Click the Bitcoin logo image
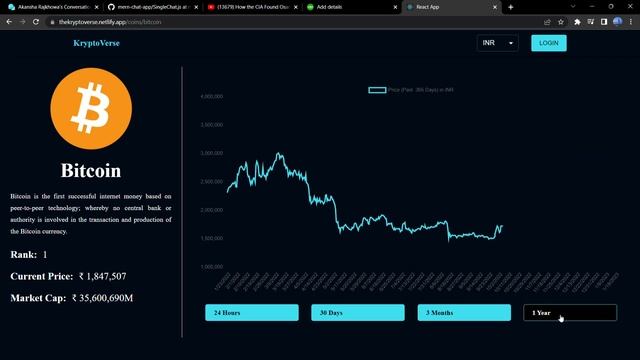The width and height of the screenshot is (640, 360). (x=91, y=109)
